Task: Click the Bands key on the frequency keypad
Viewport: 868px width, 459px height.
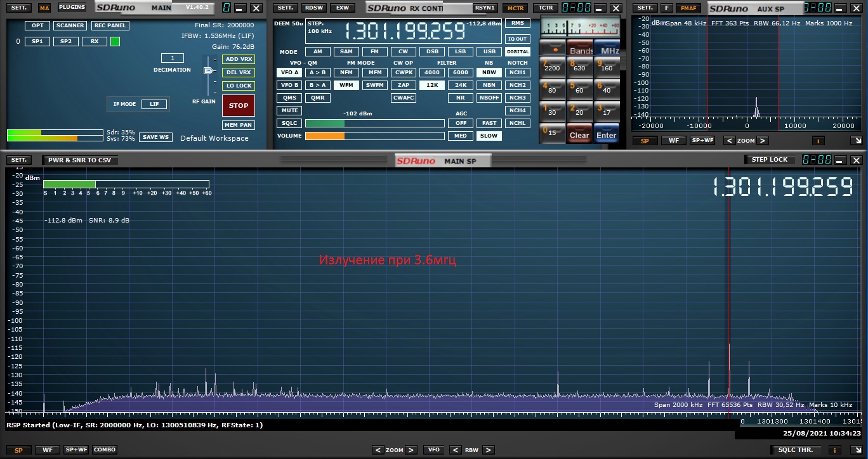Action: click(580, 48)
